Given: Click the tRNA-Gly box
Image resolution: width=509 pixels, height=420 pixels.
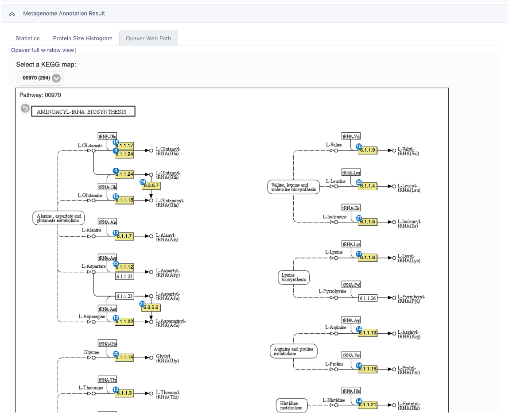Looking at the screenshot, I should (108, 343).
